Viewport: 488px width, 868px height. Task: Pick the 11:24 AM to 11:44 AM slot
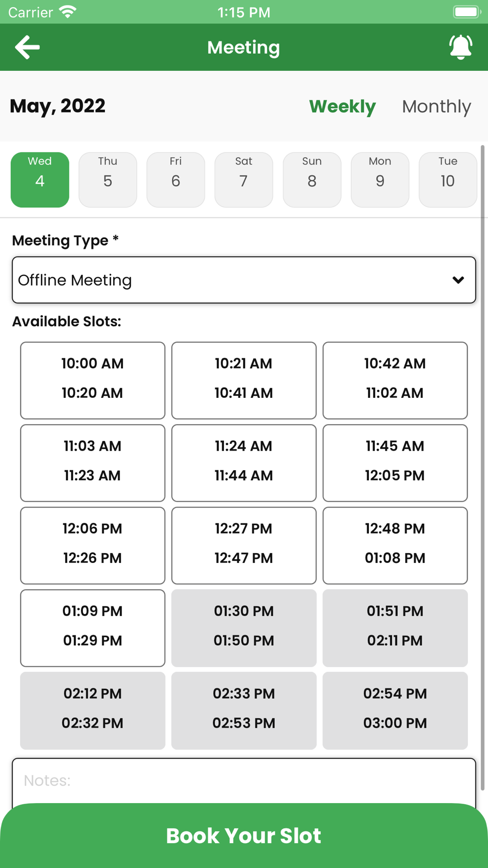244,463
